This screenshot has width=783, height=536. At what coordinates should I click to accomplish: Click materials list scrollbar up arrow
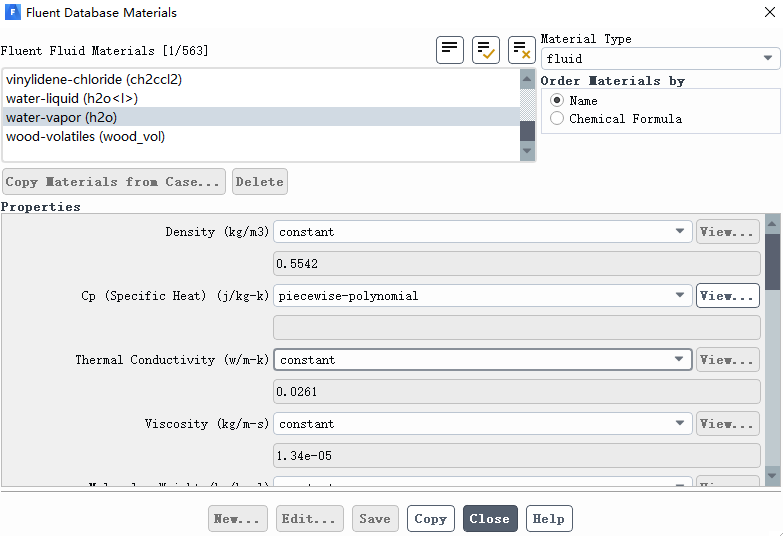pyautogui.click(x=527, y=79)
